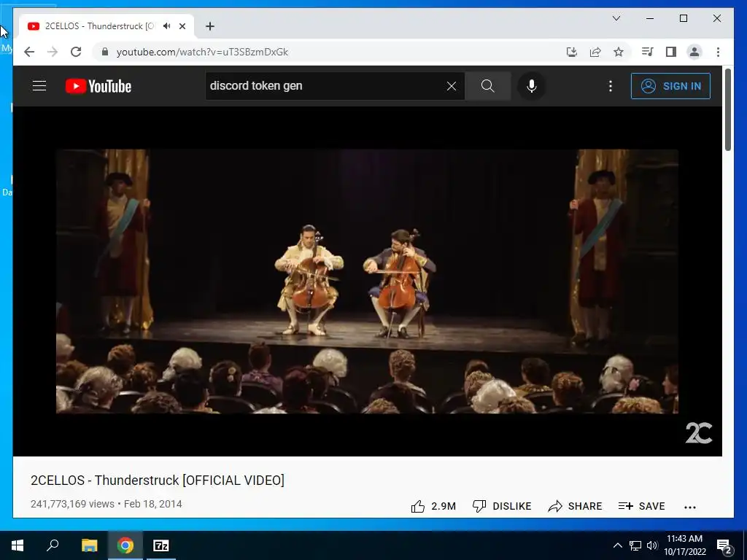Click the browser forward arrow
The height and width of the screenshot is (560, 747).
point(53,52)
